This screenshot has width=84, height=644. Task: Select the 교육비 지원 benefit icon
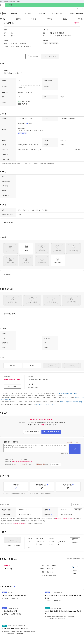(58, 248)
